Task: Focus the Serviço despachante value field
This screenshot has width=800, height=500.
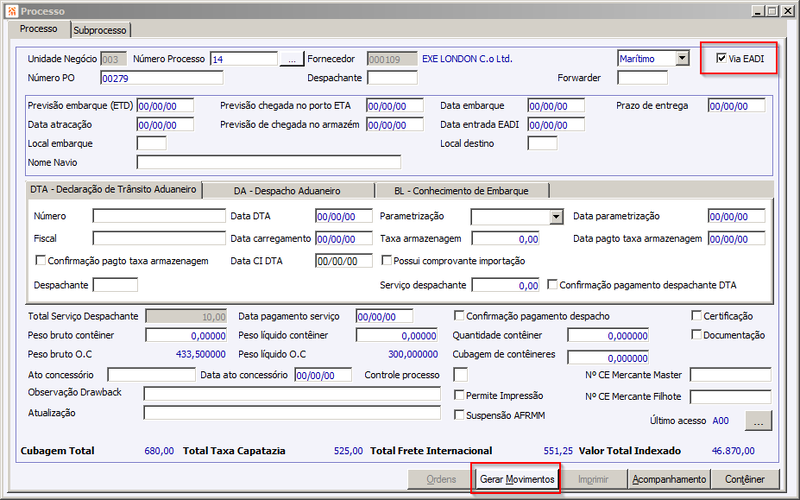Action: pos(506,285)
